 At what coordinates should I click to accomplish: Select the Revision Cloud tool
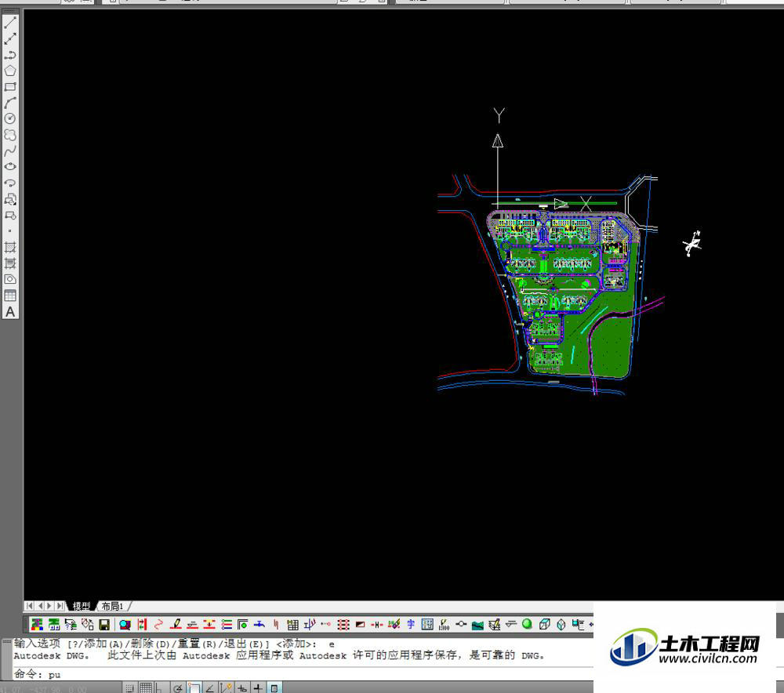[11, 135]
